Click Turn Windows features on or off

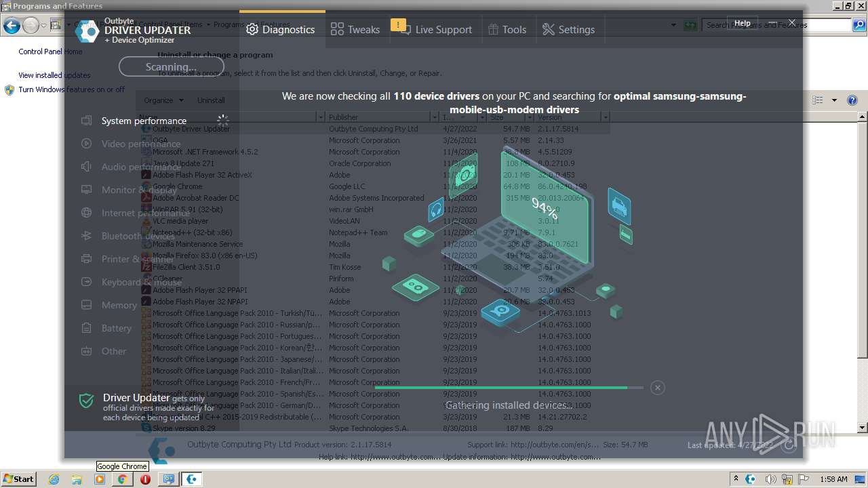(x=71, y=89)
